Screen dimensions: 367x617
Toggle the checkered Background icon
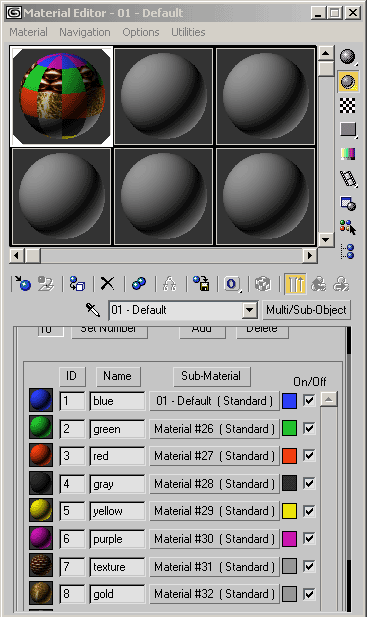click(x=348, y=106)
